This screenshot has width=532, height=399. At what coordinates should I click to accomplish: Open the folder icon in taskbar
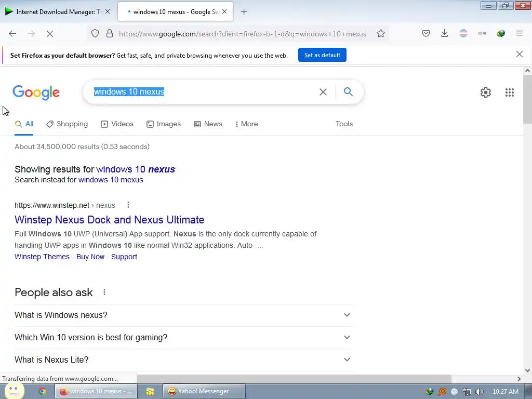[x=150, y=391]
